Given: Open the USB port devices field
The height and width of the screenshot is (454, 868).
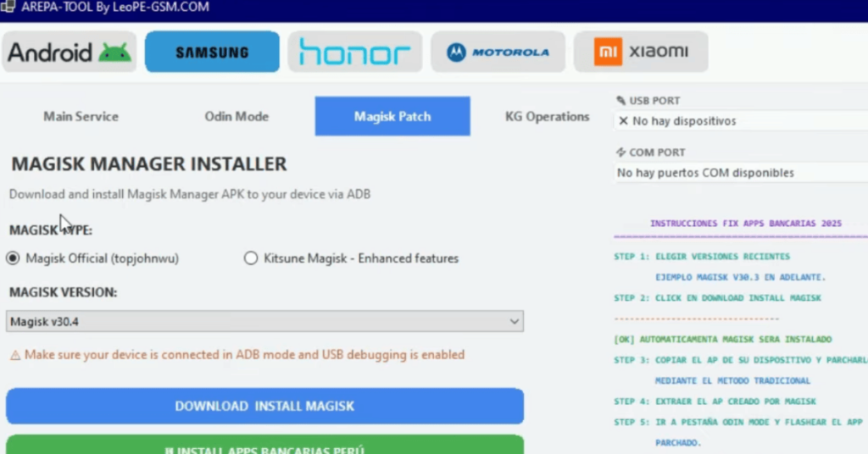Looking at the screenshot, I should click(741, 120).
